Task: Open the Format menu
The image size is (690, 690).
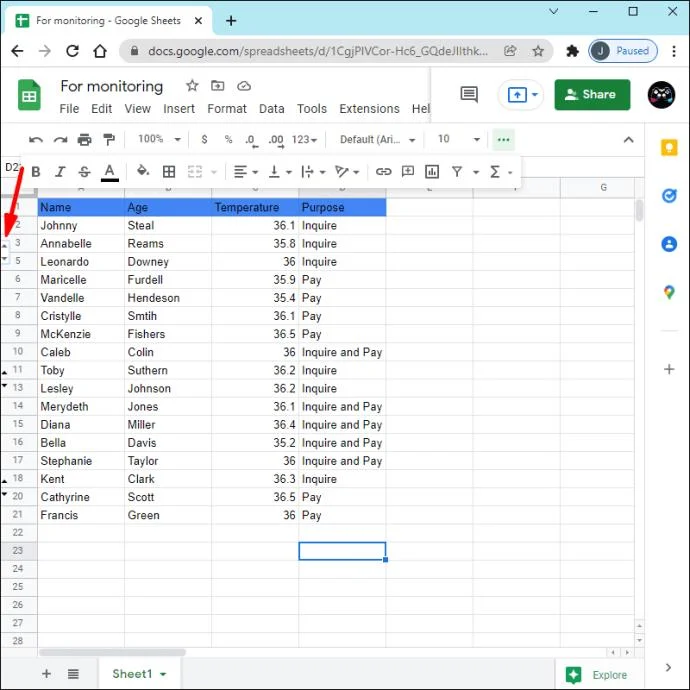Action: [x=227, y=109]
